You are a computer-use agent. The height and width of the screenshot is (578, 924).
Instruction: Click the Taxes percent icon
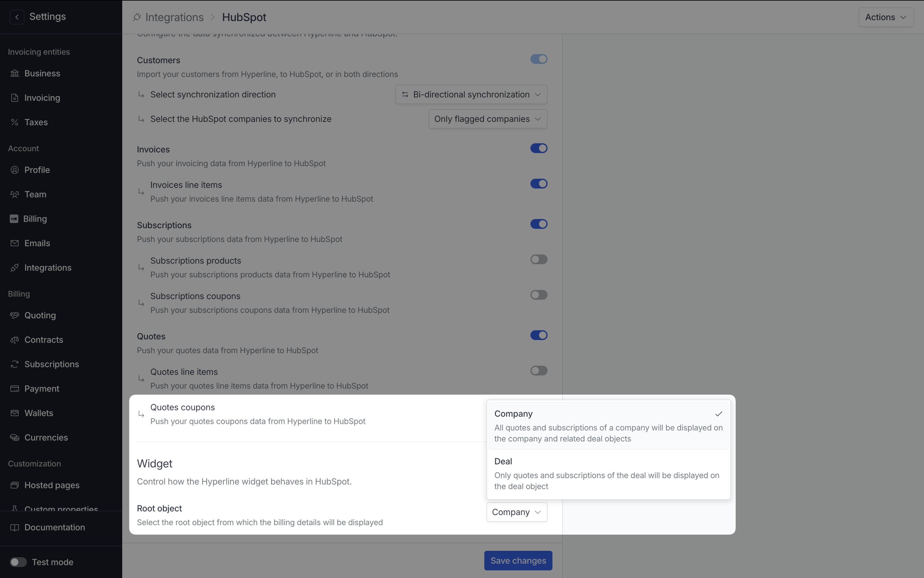(15, 122)
